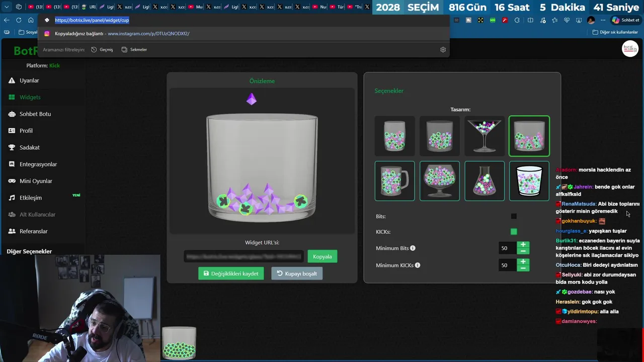Click the Alt Kullanıcılar users icon
Image resolution: width=644 pixels, height=362 pixels.
(12, 214)
